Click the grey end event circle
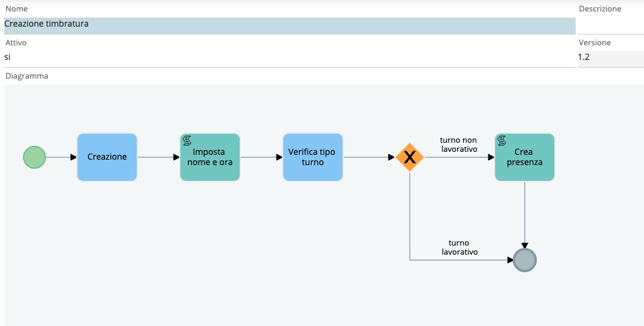The width and height of the screenshot is (644, 326). 525,260
